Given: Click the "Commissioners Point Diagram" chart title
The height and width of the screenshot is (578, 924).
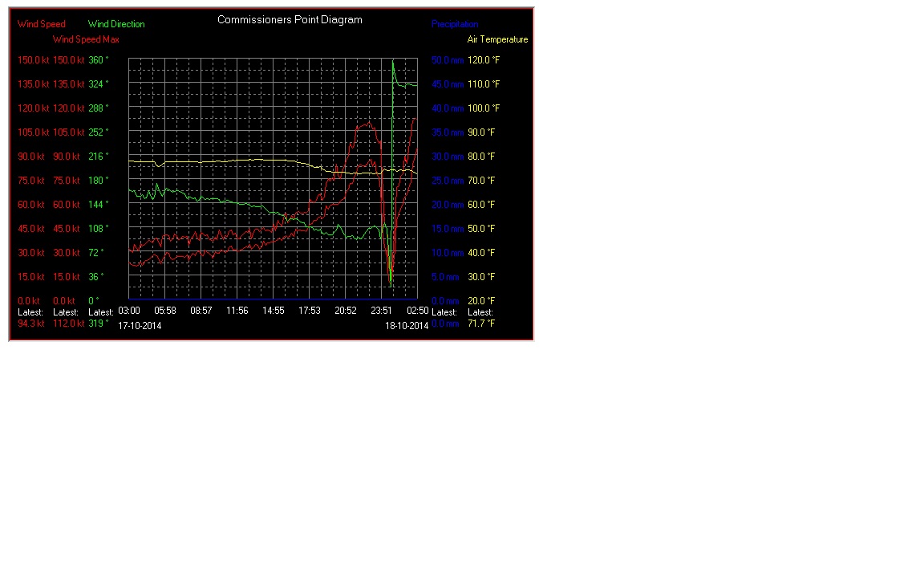Looking at the screenshot, I should click(290, 20).
